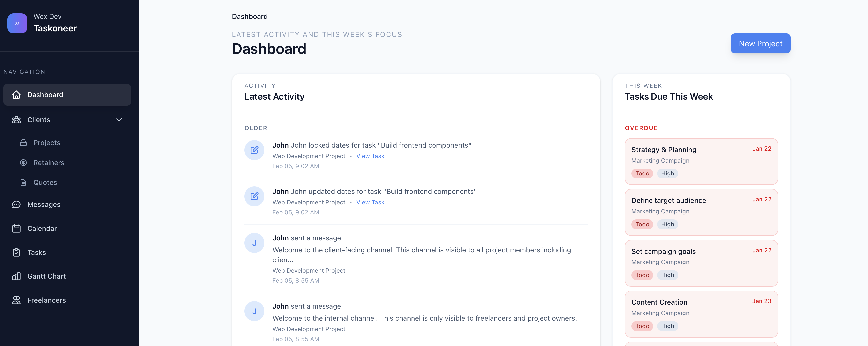Viewport: 868px width, 346px height.
Task: Collapse the Clients submenu chevron
Action: coord(119,120)
